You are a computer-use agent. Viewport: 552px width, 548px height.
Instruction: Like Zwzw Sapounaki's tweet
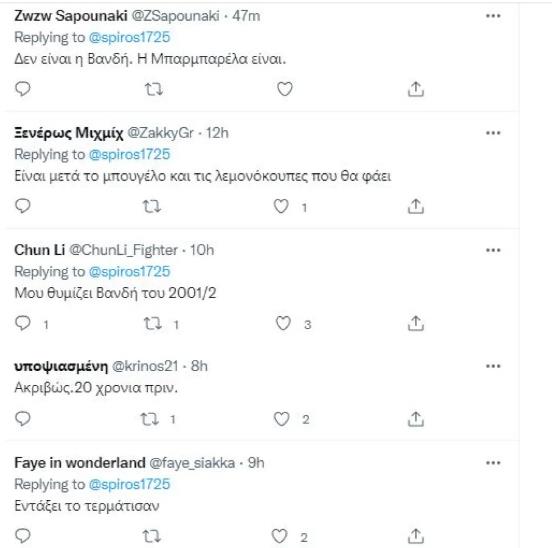(x=285, y=89)
